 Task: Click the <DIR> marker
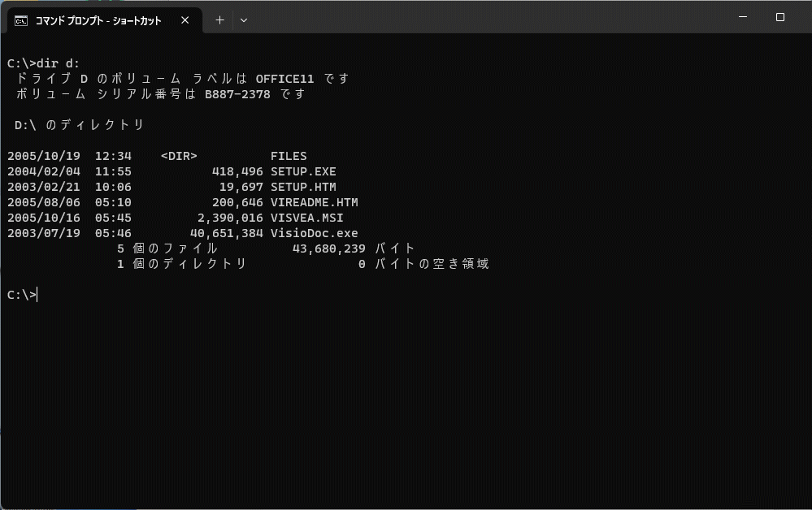tap(179, 156)
